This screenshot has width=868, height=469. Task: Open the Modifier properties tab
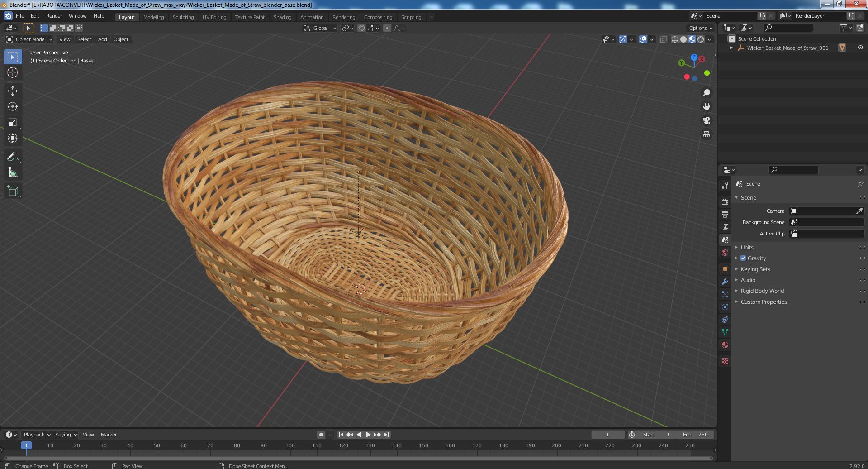pyautogui.click(x=725, y=282)
